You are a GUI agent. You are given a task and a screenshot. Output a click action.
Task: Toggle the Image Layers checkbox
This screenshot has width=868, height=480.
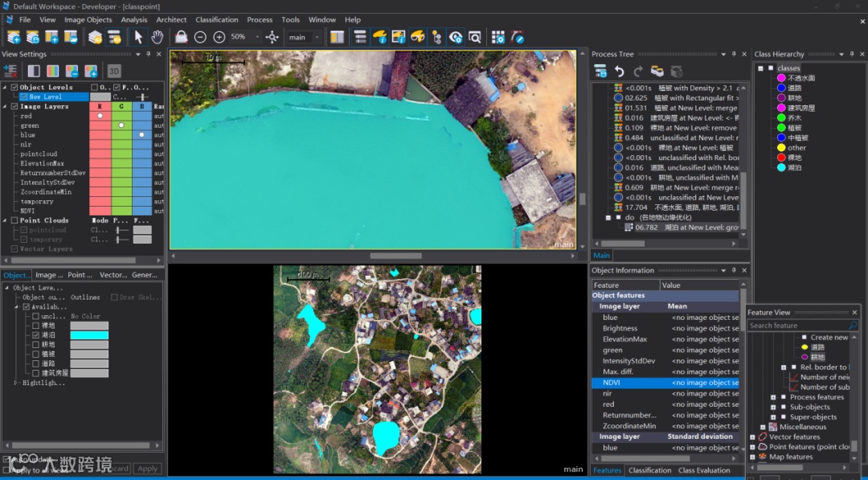click(14, 106)
